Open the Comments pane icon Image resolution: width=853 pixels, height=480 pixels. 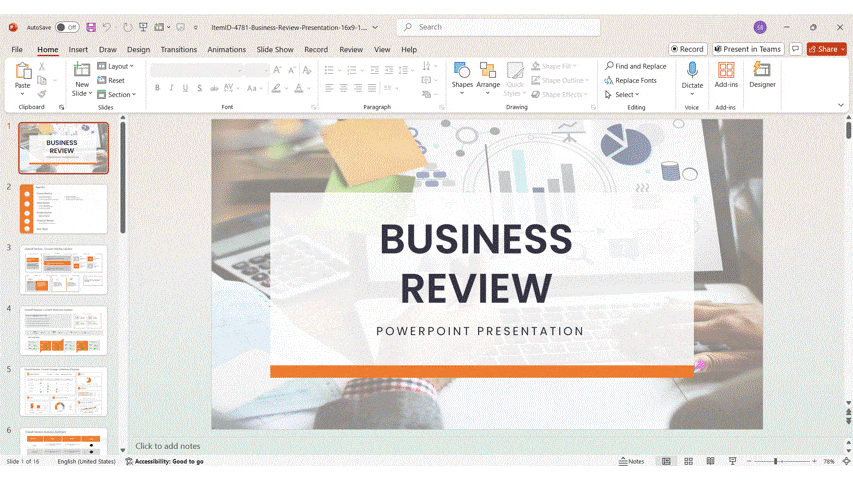795,49
